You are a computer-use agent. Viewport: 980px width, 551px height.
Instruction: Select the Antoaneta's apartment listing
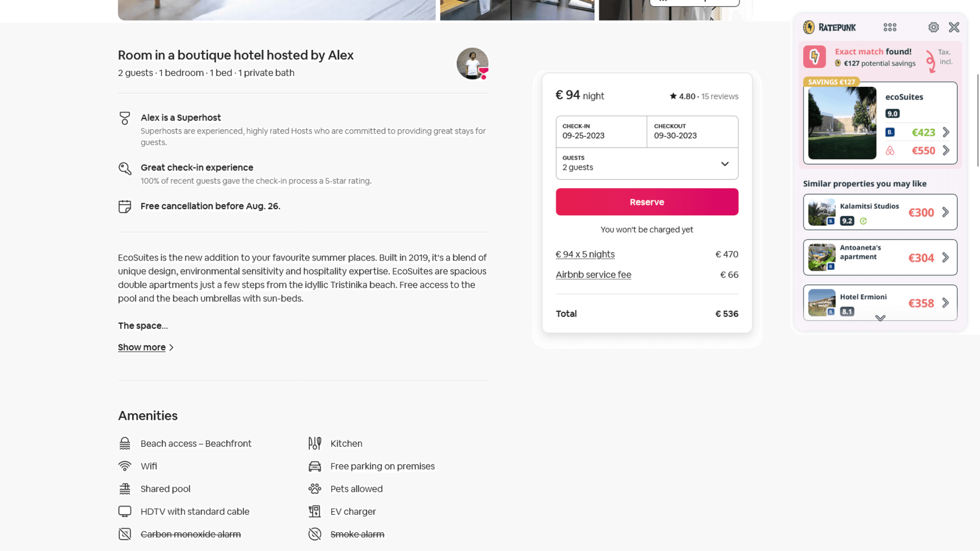(x=879, y=257)
